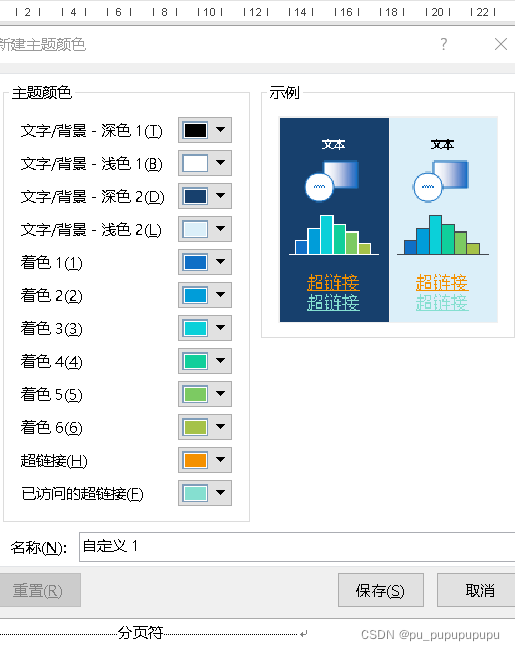Click the 重置(R) button

click(x=40, y=590)
